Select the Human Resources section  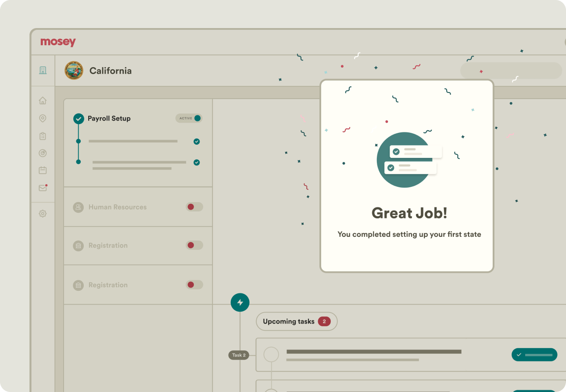click(x=118, y=207)
